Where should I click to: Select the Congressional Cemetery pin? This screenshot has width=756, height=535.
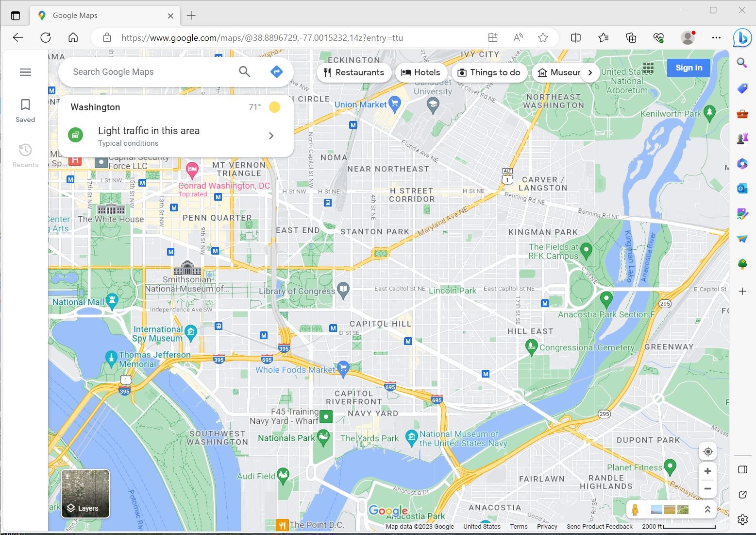532,347
